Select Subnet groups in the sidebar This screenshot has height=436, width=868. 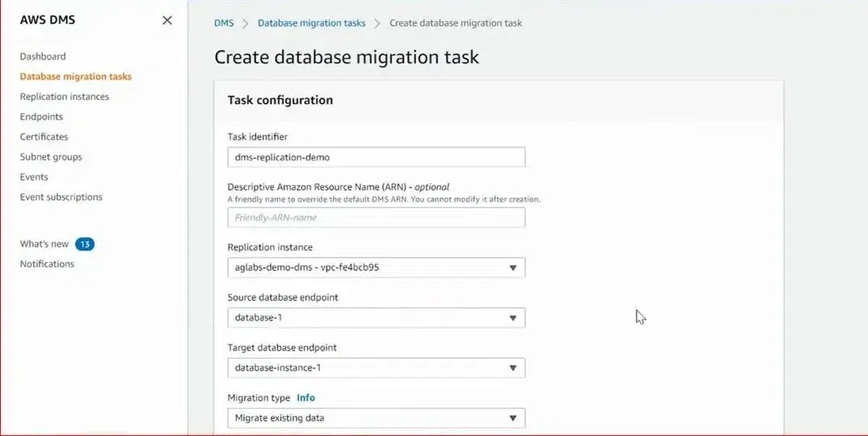(51, 157)
